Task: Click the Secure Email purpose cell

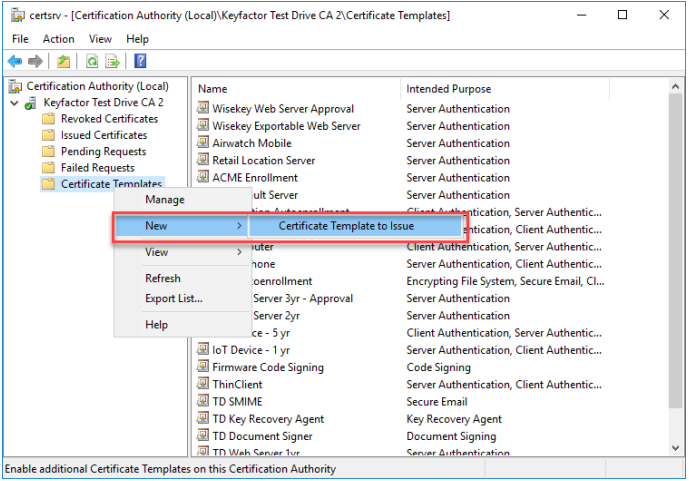Action: 437,401
